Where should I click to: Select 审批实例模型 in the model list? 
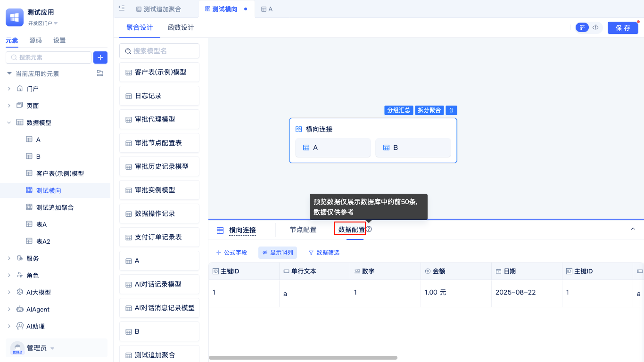[x=159, y=190]
